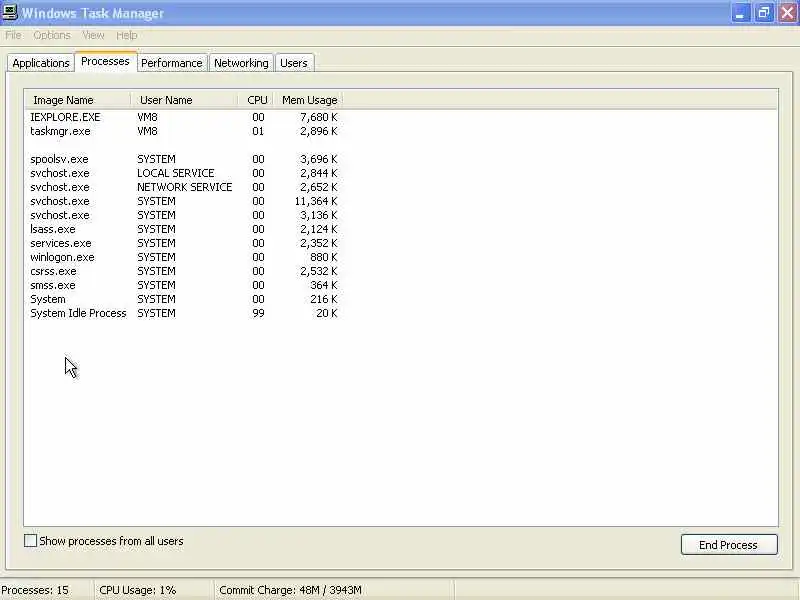Sort by CPU column header
Image resolution: width=800 pixels, height=600 pixels.
coord(256,100)
